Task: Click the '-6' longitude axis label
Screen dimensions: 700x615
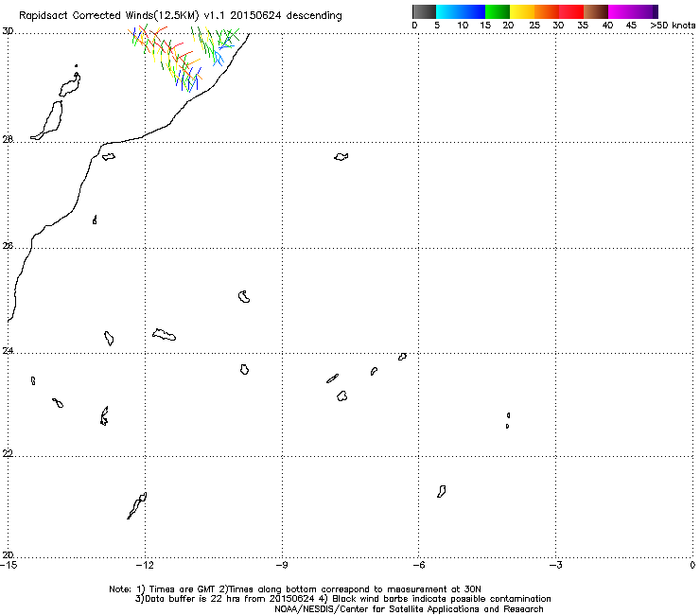Action: pos(418,565)
